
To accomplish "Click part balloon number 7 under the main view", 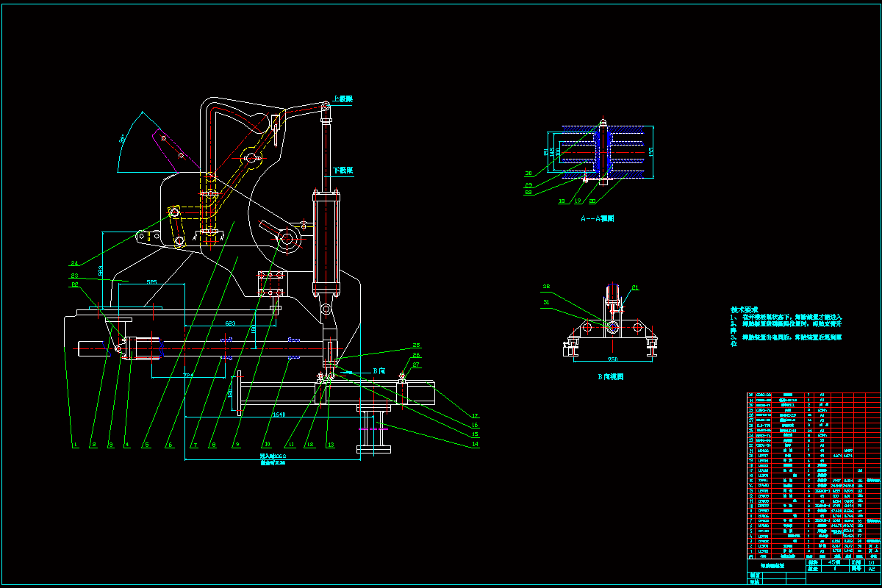I will point(196,445).
